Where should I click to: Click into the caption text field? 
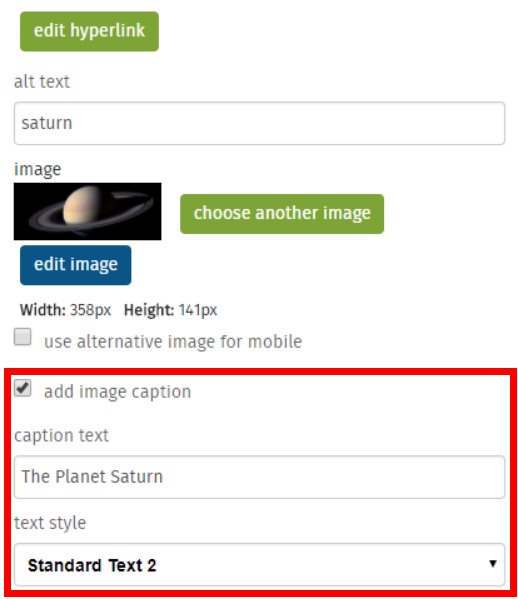point(259,477)
